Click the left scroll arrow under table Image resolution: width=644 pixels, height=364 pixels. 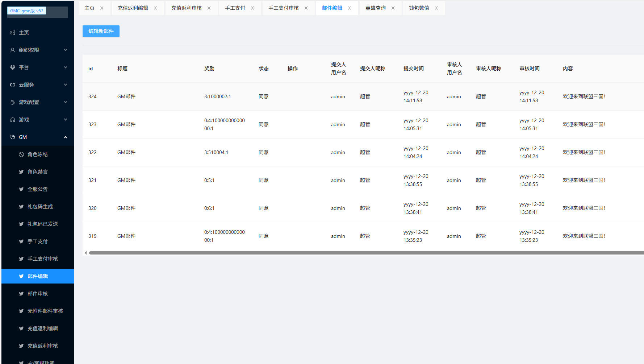[85, 253]
